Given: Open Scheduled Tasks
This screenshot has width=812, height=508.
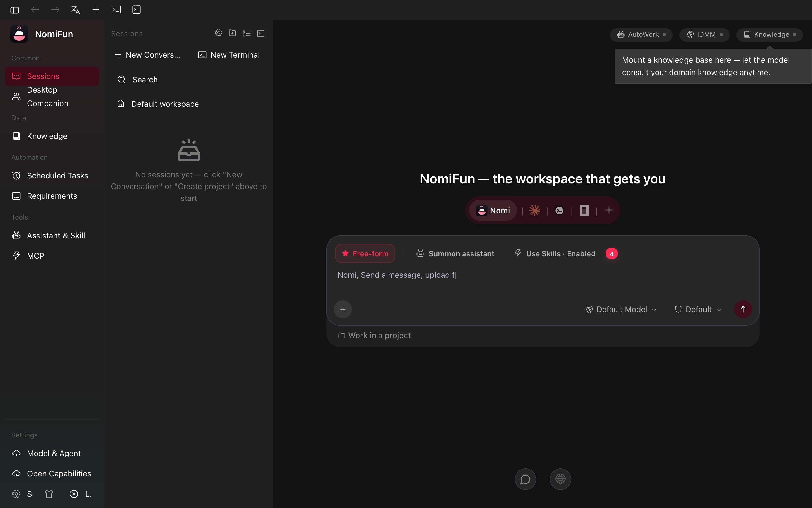Looking at the screenshot, I should (52, 176).
